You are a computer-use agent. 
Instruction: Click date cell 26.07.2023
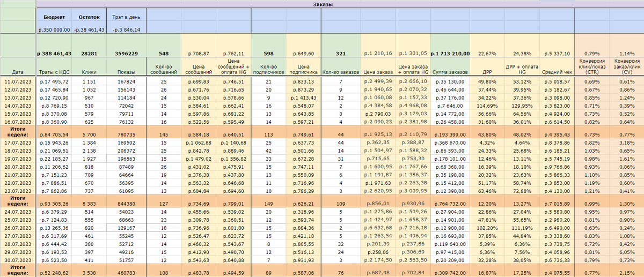(x=18, y=229)
